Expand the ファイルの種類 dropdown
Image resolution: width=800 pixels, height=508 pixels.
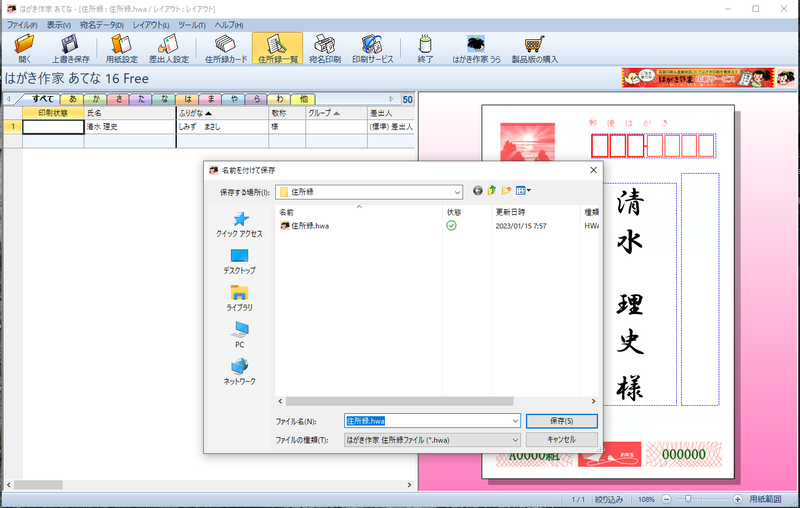point(515,440)
